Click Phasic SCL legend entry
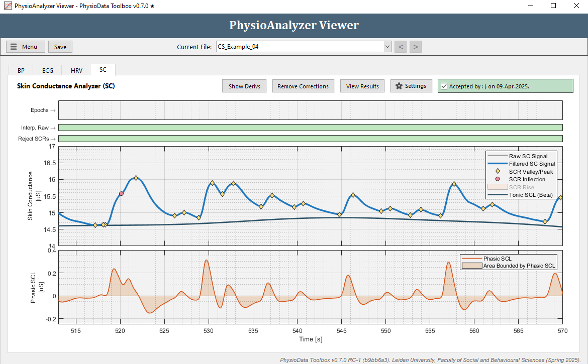This screenshot has width=588, height=364. (487, 259)
